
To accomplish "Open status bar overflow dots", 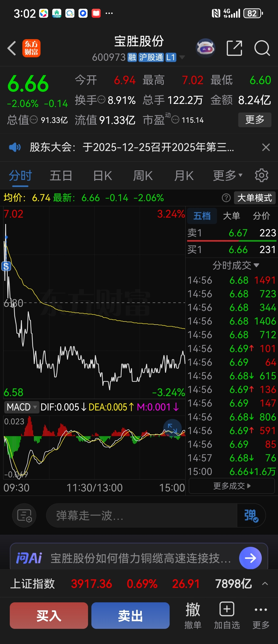I will [109, 13].
